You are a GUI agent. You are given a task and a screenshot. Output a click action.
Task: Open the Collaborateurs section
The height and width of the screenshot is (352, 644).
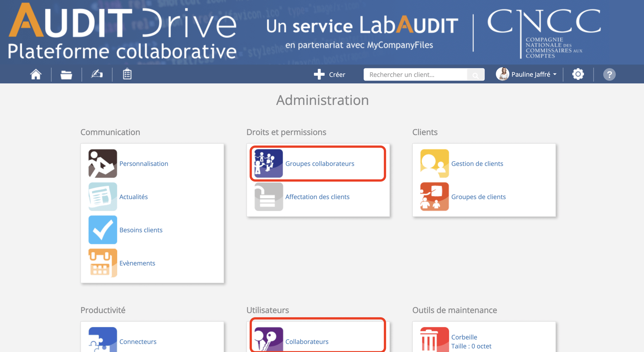307,342
